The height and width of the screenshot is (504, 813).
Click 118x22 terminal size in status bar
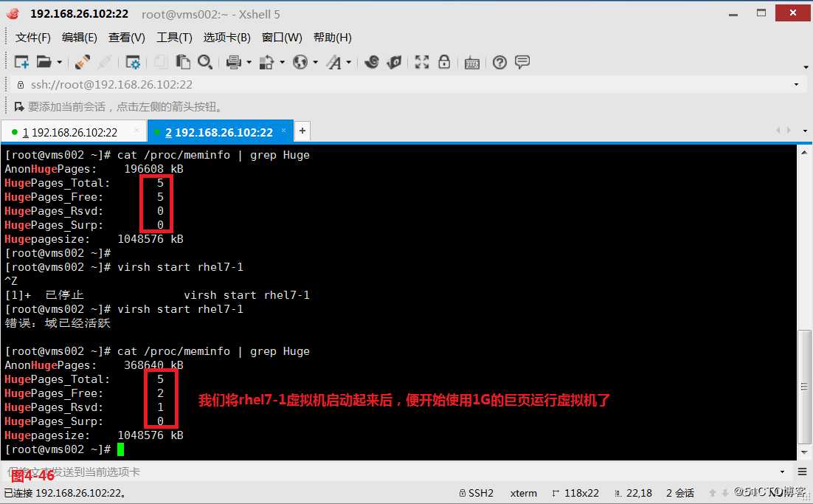575,493
